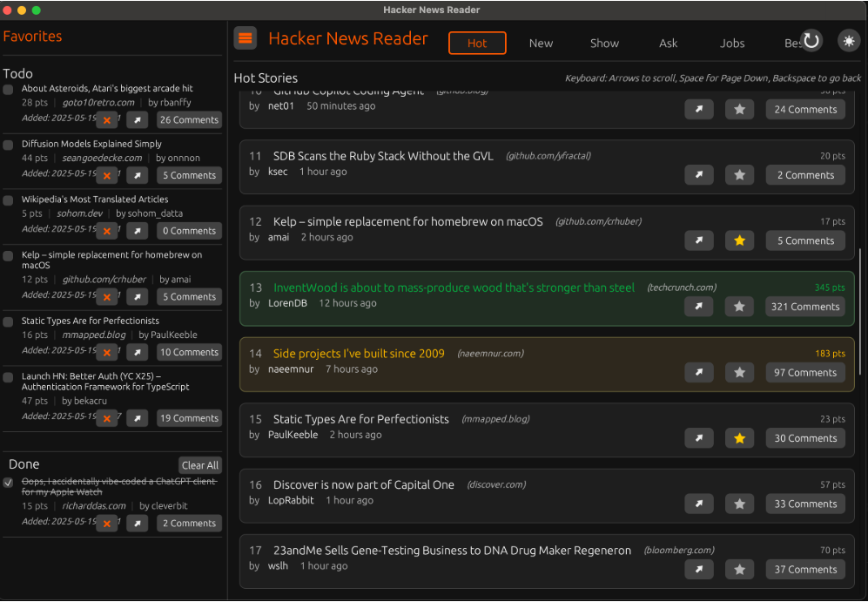Open 33 Comments for Discover story

click(805, 504)
